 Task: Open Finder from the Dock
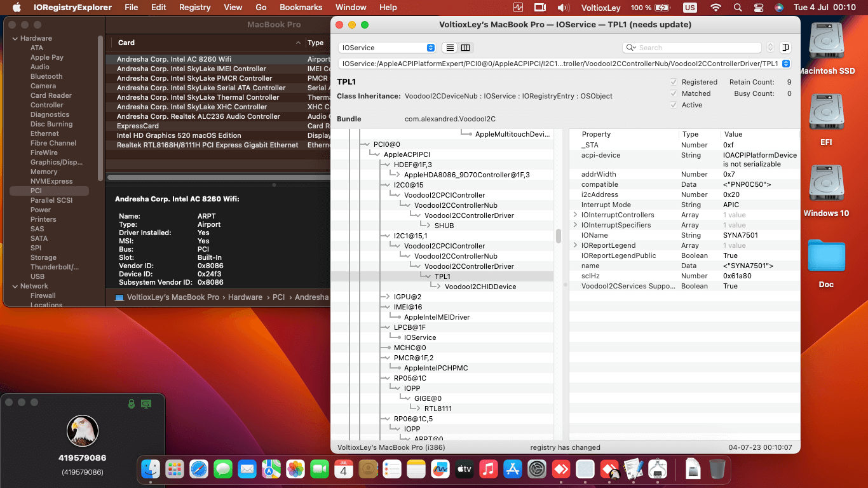click(151, 470)
